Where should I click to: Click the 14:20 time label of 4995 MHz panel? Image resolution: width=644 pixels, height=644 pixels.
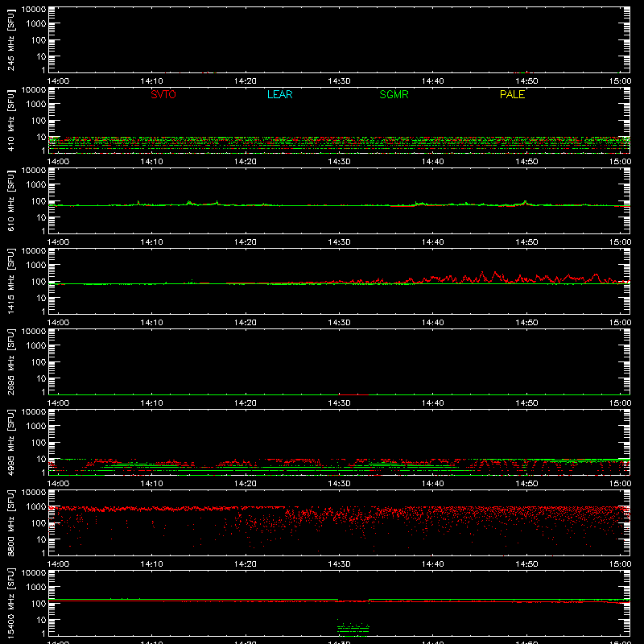[x=246, y=484]
